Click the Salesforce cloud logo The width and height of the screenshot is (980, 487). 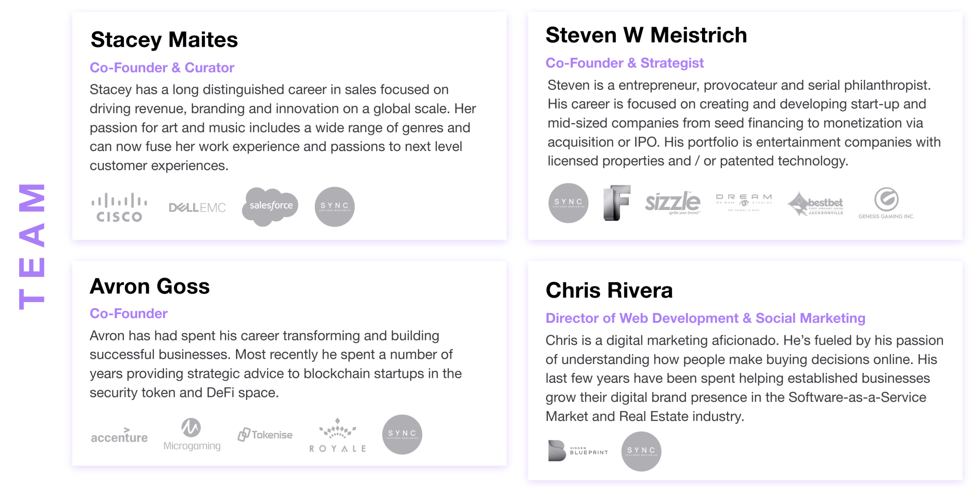click(x=271, y=206)
